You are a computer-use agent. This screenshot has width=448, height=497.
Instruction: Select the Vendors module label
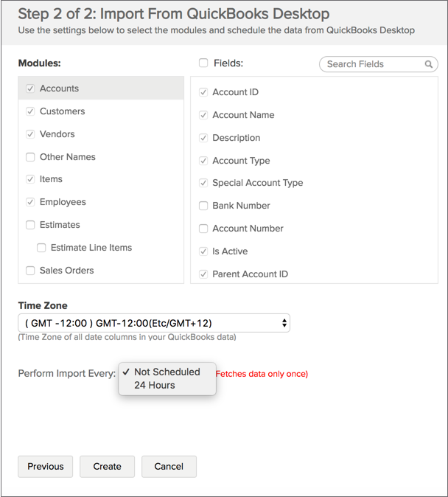pyautogui.click(x=57, y=134)
